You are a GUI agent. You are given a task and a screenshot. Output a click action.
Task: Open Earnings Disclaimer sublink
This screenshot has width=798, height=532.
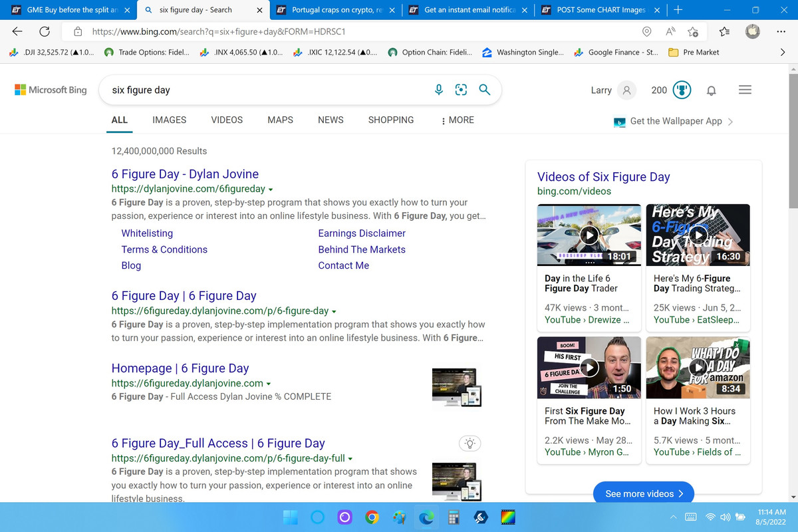(x=362, y=233)
